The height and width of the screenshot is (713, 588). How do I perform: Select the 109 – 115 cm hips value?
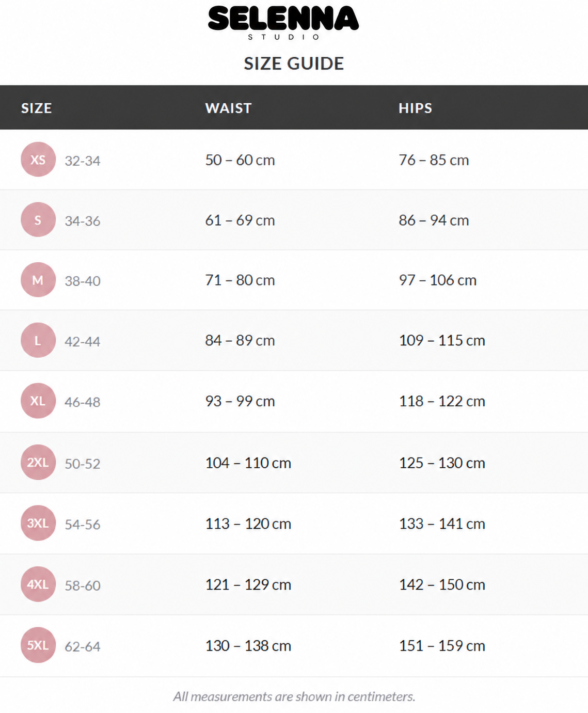click(x=442, y=340)
